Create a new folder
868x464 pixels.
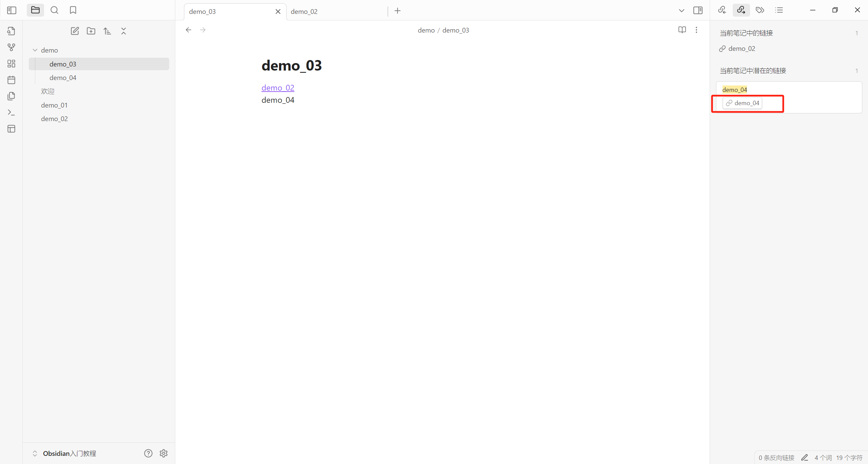coord(91,31)
